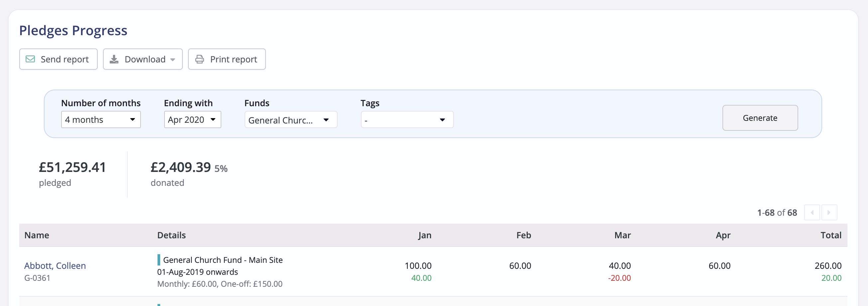868x306 pixels.
Task: Open the Number of months dropdown
Action: [x=100, y=119]
